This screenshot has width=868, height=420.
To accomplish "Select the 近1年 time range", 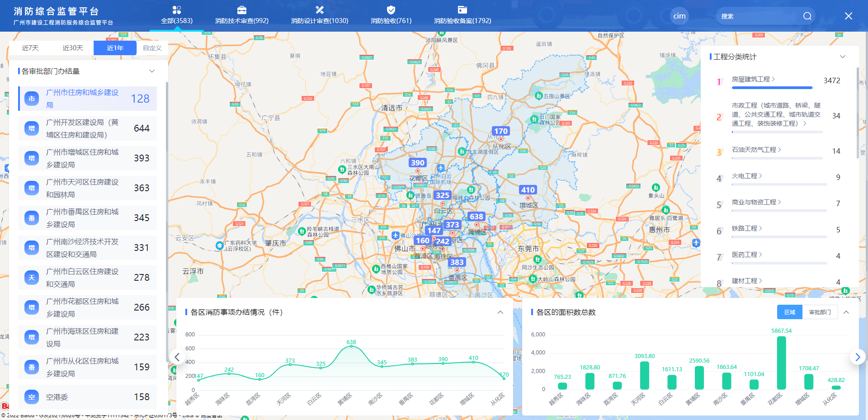I will [115, 48].
